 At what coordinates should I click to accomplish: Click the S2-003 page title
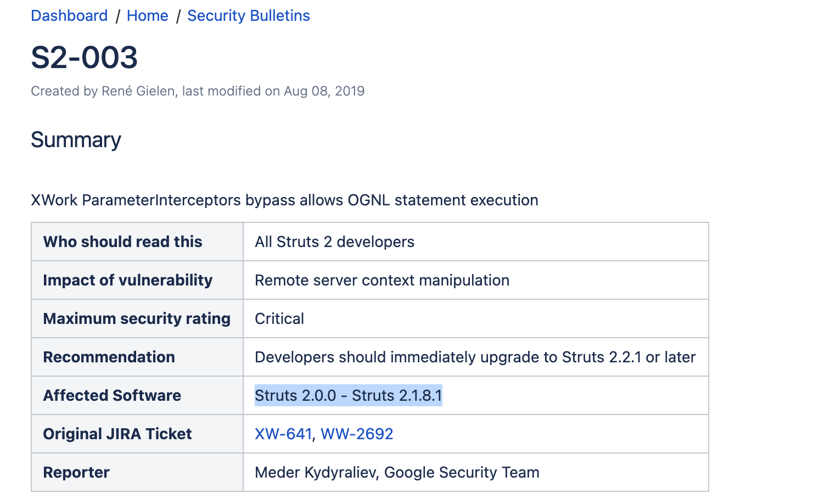coord(85,57)
